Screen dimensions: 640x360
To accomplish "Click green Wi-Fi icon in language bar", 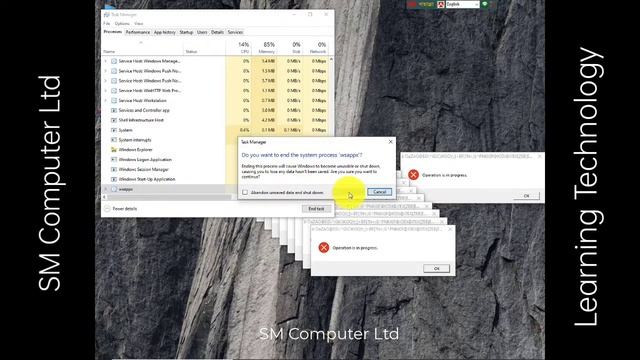I will click(x=484, y=4).
